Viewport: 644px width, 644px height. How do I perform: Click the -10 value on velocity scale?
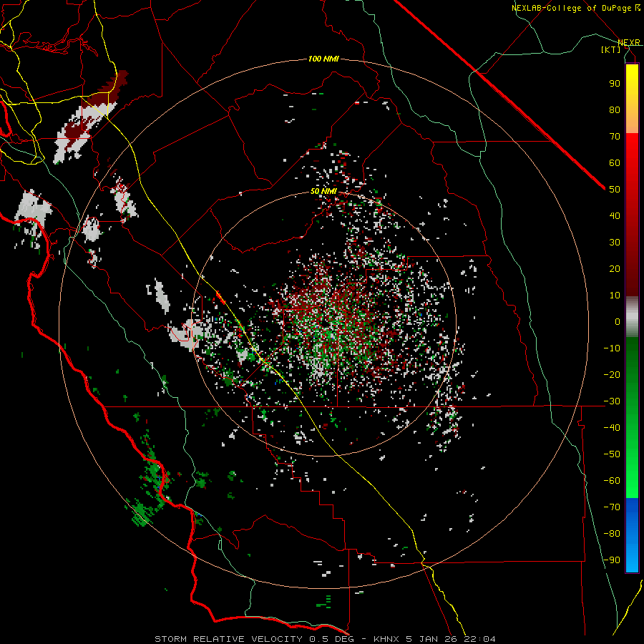coord(612,348)
